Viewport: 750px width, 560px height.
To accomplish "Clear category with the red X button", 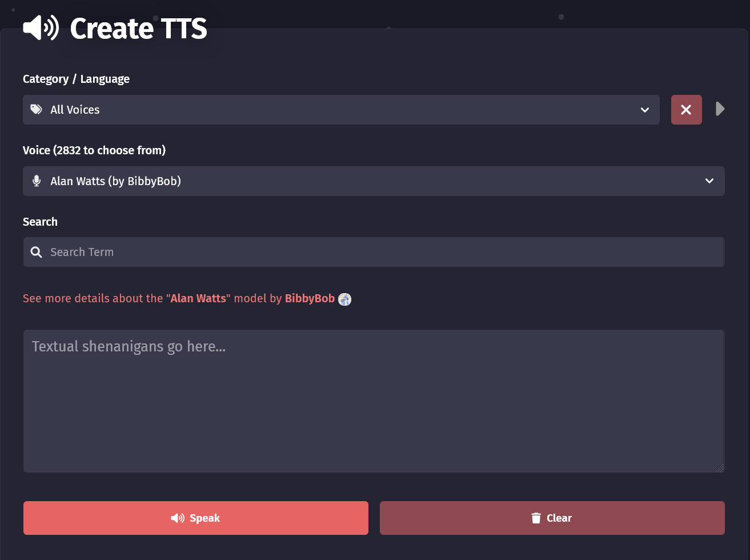I will click(x=686, y=110).
